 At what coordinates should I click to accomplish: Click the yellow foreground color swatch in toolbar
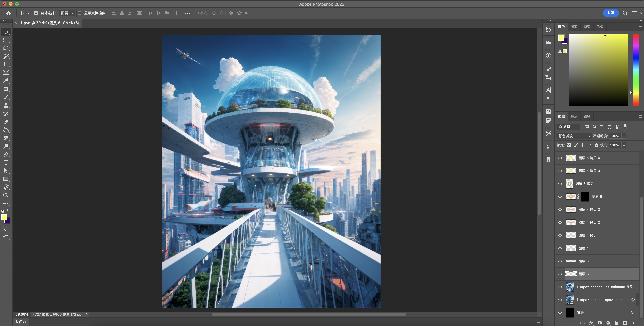(x=4, y=217)
